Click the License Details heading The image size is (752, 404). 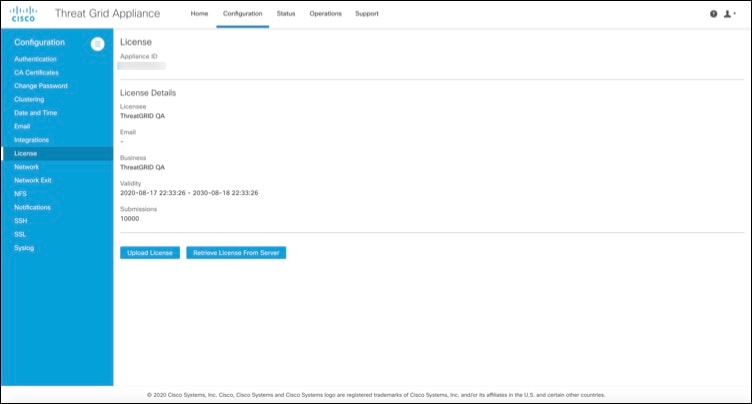point(148,93)
